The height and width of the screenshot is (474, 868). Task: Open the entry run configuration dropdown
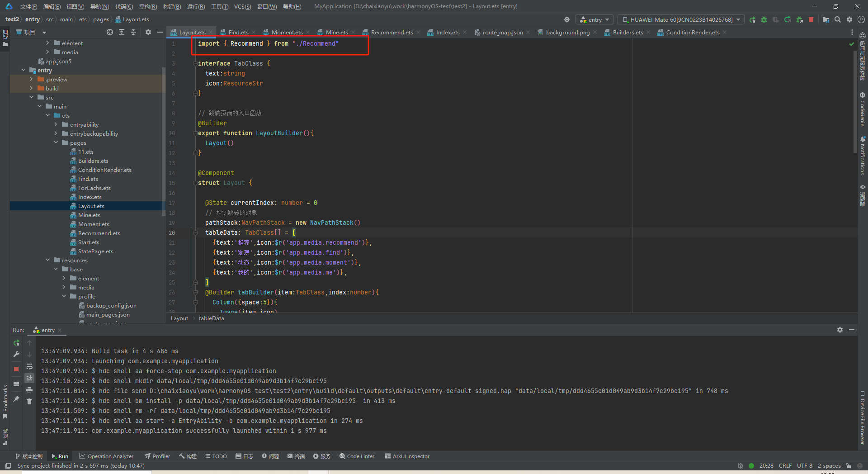click(594, 19)
